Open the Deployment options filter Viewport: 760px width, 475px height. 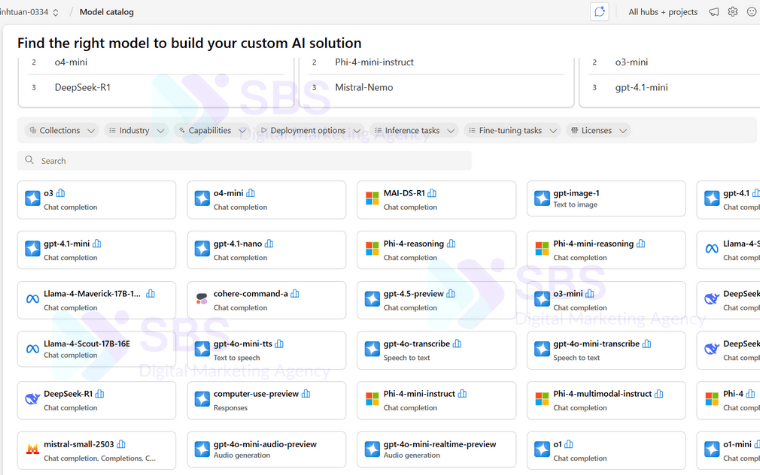(310, 130)
